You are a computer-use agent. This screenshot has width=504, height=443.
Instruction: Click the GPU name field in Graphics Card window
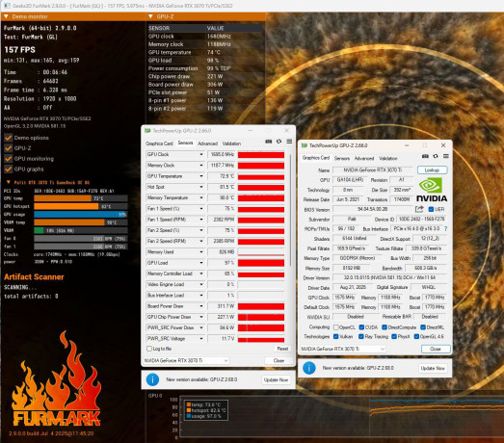373,169
